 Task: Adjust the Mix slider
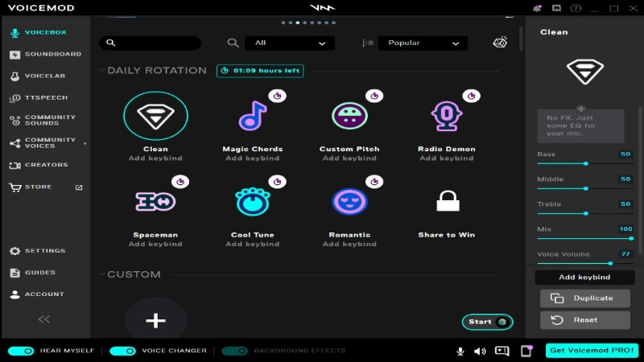585,238
